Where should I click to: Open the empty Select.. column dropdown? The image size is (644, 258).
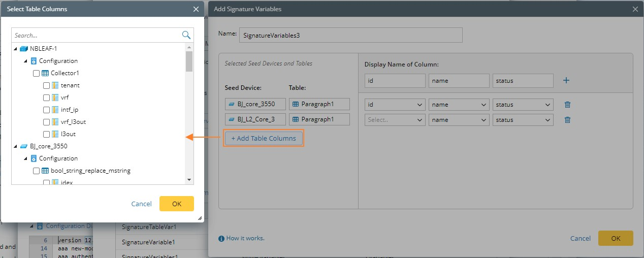(x=395, y=120)
